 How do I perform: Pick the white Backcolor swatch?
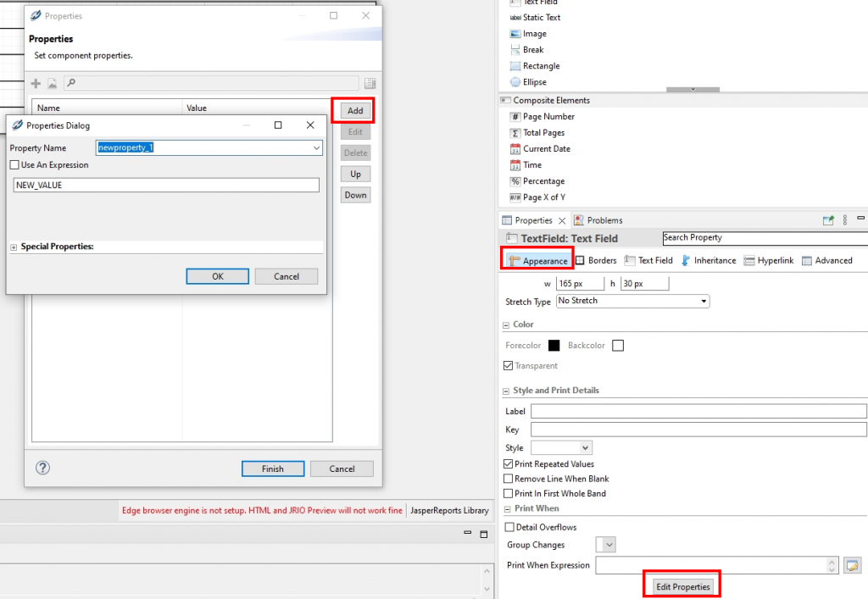click(x=618, y=345)
